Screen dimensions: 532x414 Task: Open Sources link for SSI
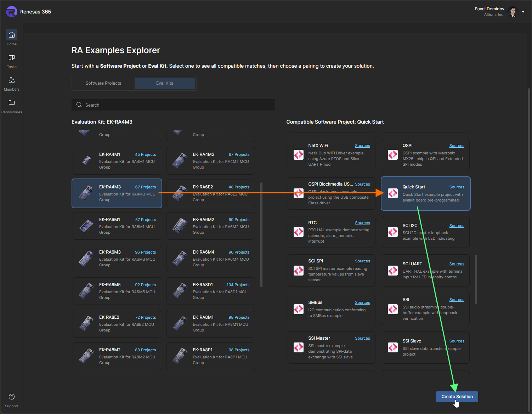tap(457, 300)
